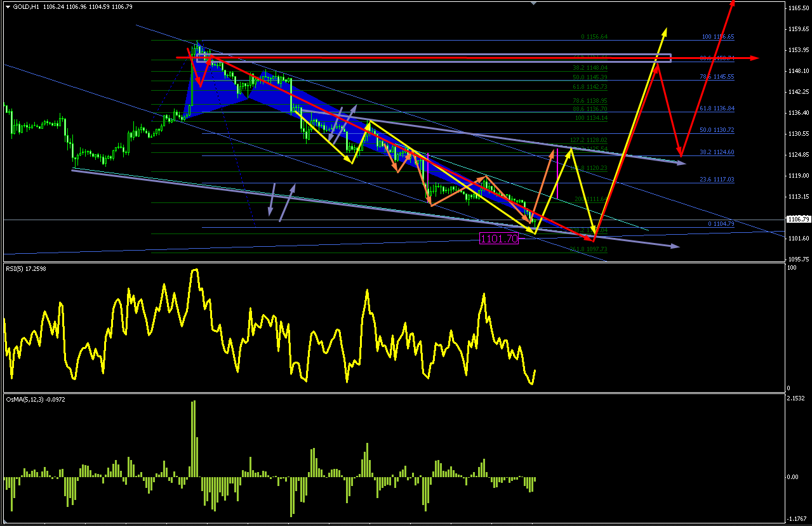The image size is (812, 526).
Task: Click 1142.25 on the price scale
Action: click(797, 92)
